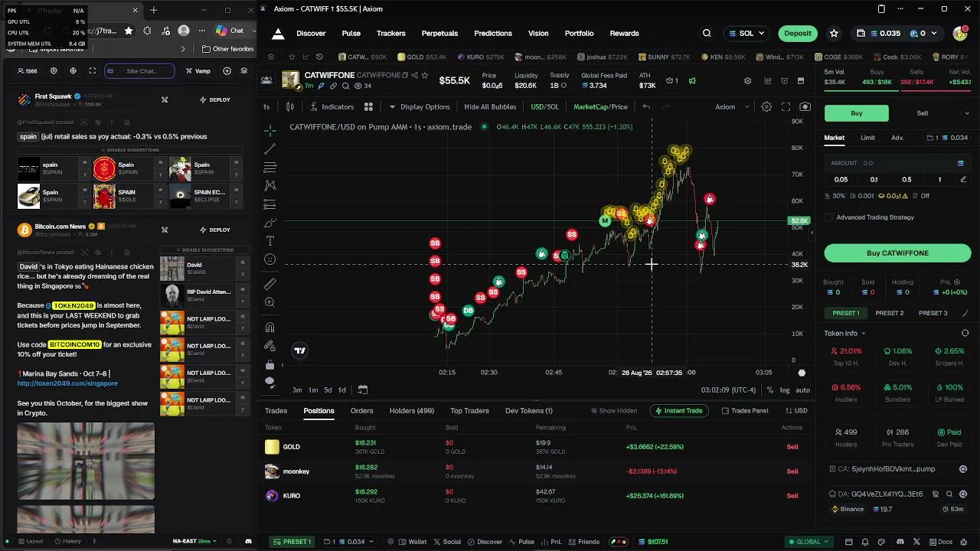Open the Top Traders tab

469,411
